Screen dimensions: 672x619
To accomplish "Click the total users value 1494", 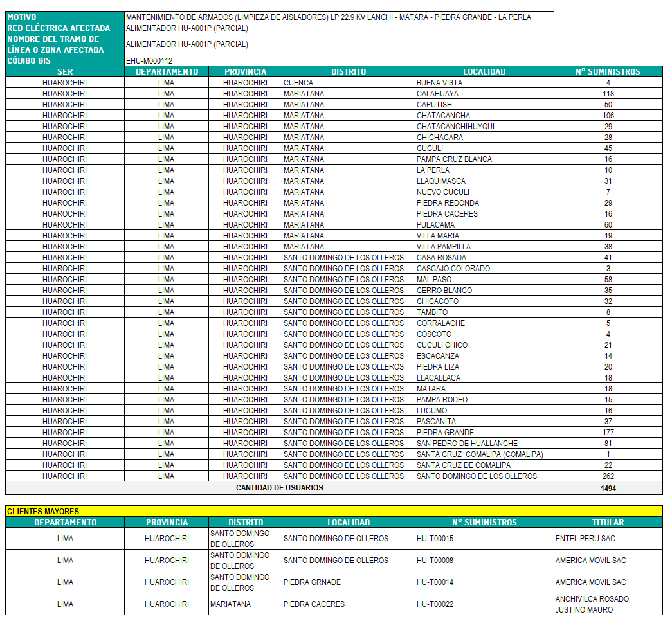I will click(608, 488).
